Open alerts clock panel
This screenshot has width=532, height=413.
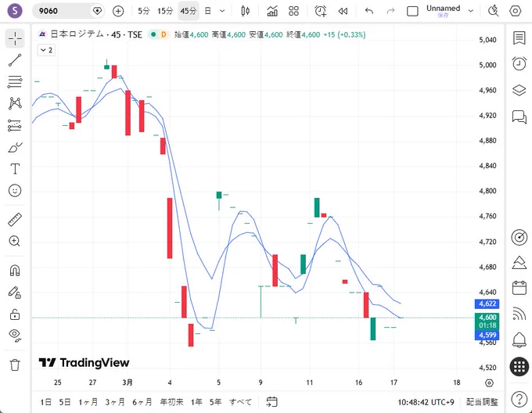tap(519, 63)
